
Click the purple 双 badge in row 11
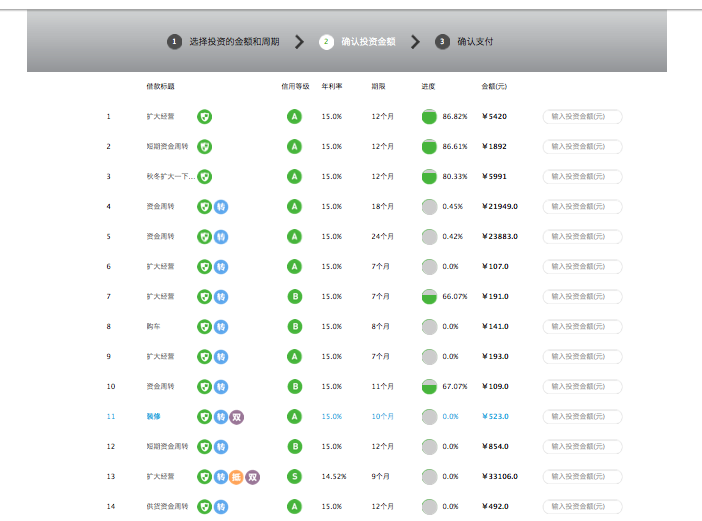237,417
